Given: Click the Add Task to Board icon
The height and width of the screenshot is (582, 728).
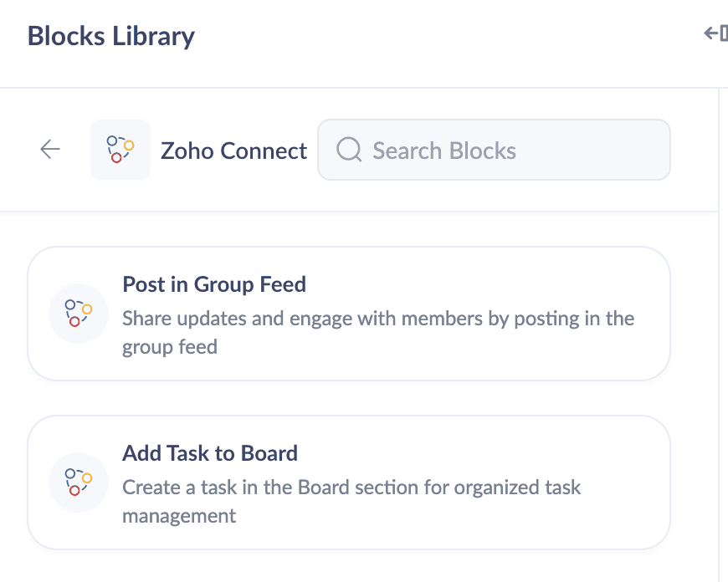Looking at the screenshot, I should [79, 482].
